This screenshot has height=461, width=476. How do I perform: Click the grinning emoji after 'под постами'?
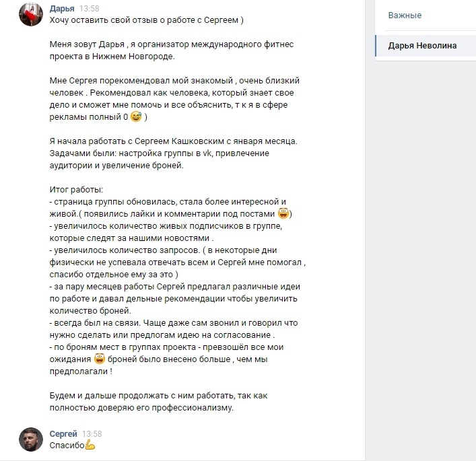[x=283, y=213]
